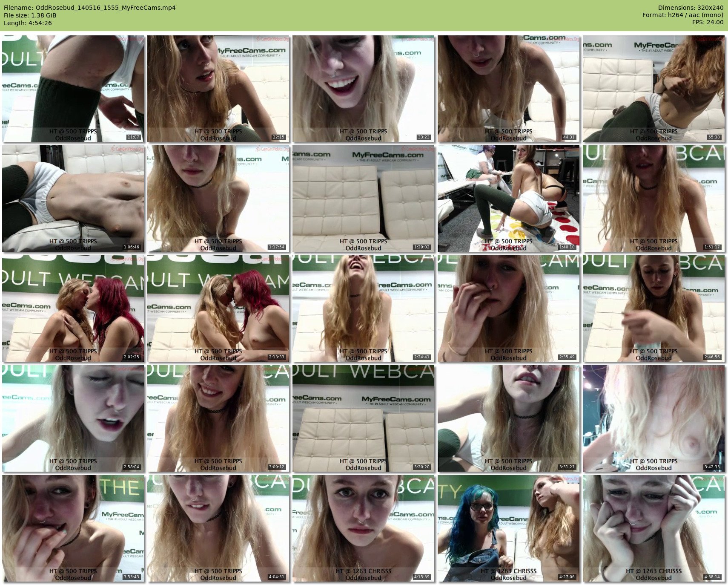Select the frame marked 22:15
Viewport: 728px width, 585px height.
click(218, 89)
